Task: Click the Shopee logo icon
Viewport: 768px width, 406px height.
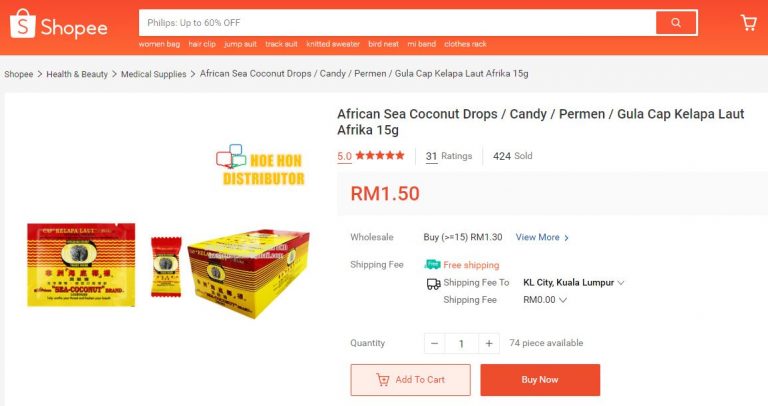Action: point(22,25)
